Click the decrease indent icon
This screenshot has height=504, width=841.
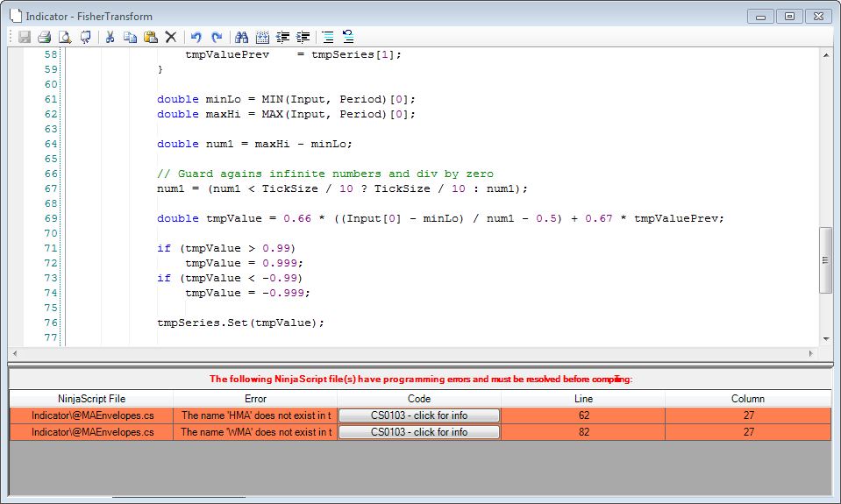tap(283, 37)
